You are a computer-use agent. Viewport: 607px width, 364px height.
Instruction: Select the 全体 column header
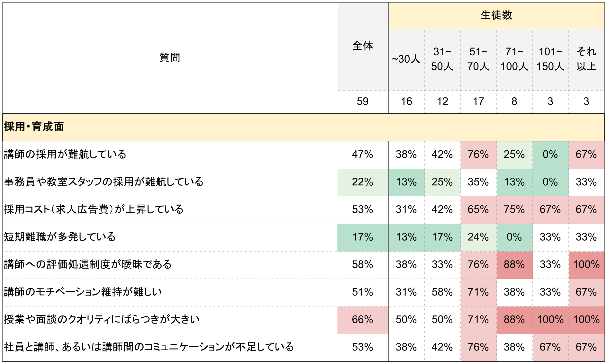[362, 46]
